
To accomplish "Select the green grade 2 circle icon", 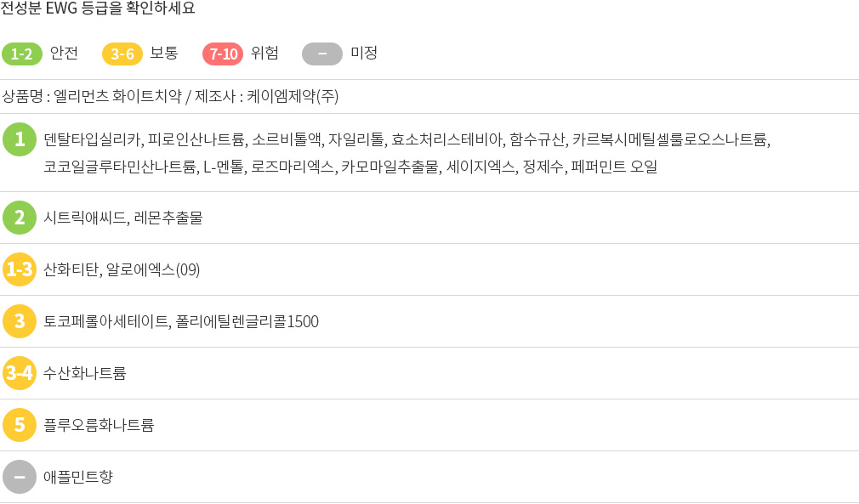I will (x=20, y=218).
